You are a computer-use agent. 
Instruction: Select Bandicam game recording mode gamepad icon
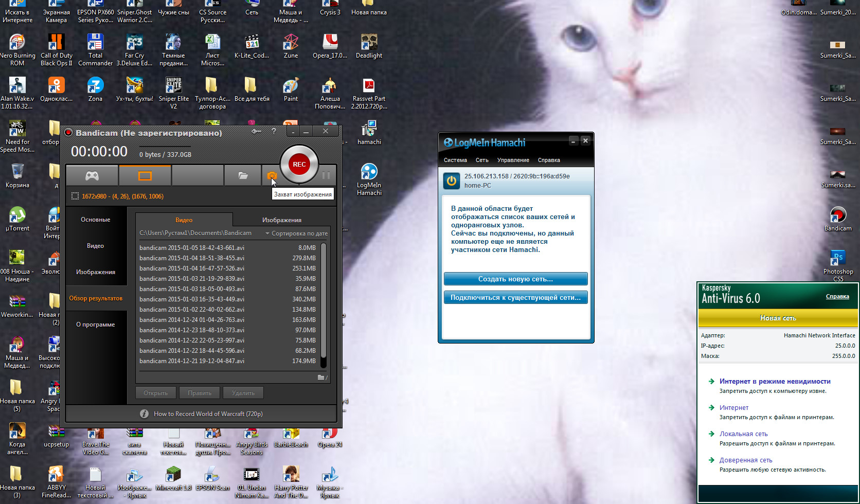click(x=92, y=176)
